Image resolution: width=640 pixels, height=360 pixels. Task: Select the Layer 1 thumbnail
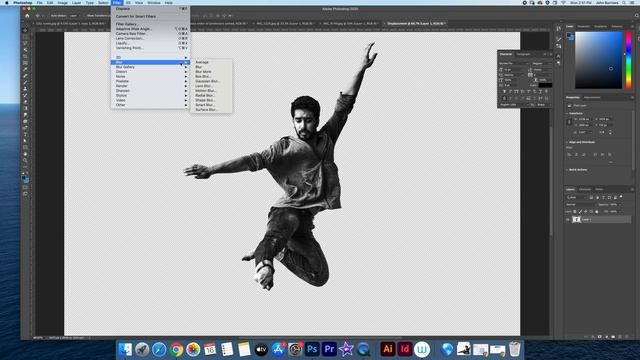576,220
